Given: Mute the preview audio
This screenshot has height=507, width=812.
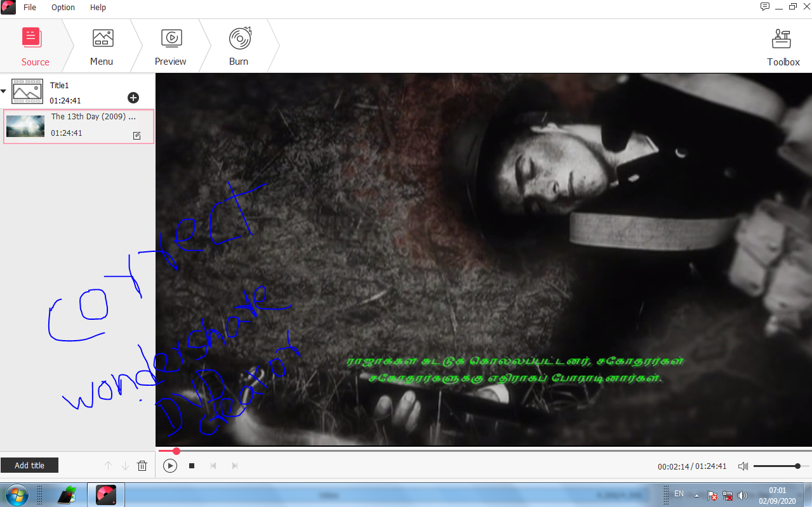Looking at the screenshot, I should point(743,466).
